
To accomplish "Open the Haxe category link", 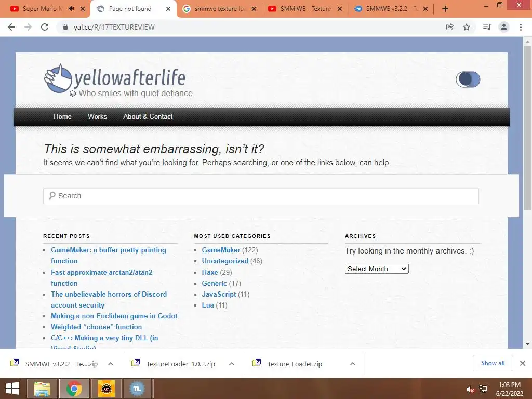I will (x=210, y=272).
